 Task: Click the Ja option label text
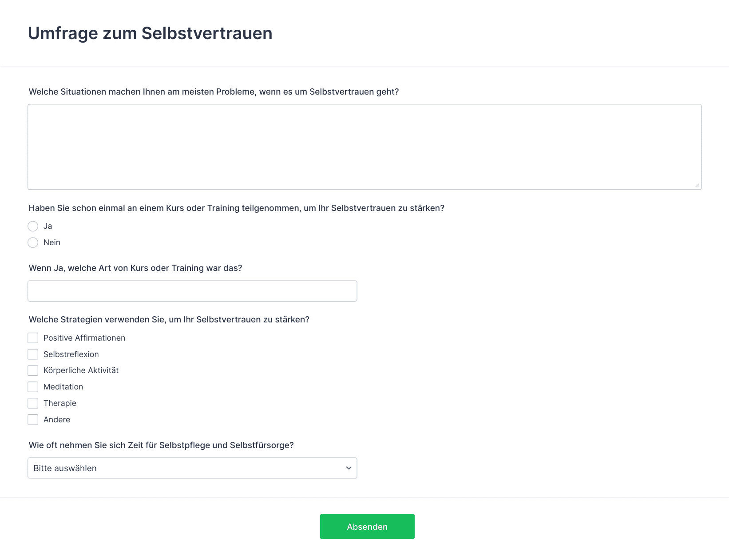48,226
